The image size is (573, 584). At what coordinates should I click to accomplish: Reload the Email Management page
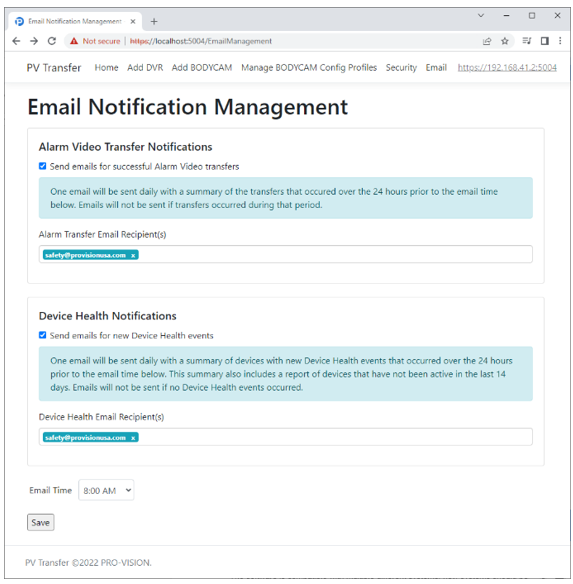click(52, 41)
